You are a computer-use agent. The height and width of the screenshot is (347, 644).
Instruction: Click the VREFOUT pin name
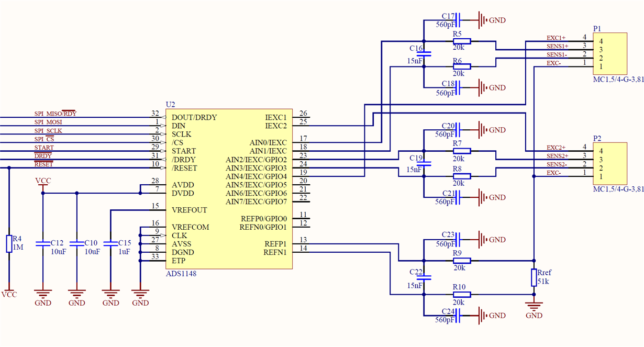[x=190, y=210]
